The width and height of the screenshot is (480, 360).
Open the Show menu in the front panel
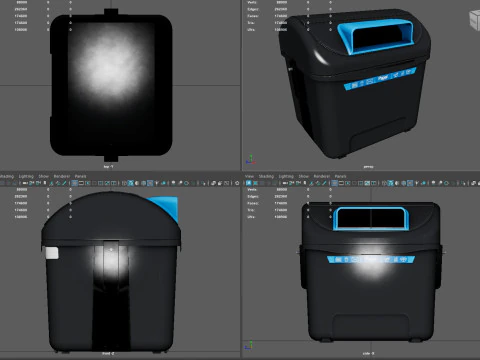[44, 176]
